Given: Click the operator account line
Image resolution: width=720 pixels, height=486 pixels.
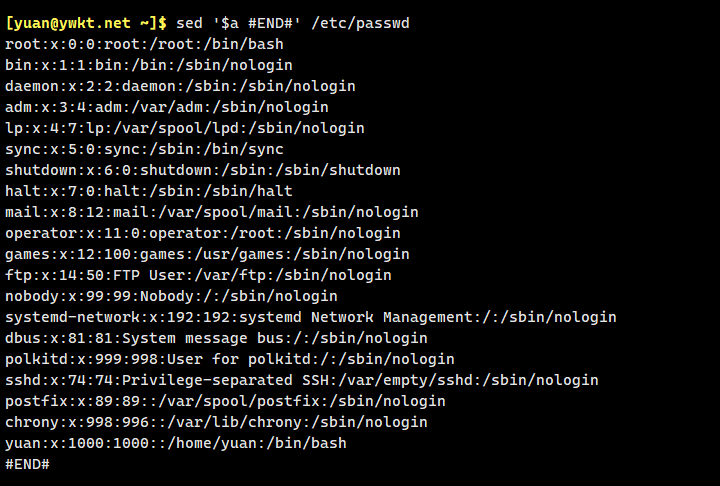Looking at the screenshot, I should 203,233.
